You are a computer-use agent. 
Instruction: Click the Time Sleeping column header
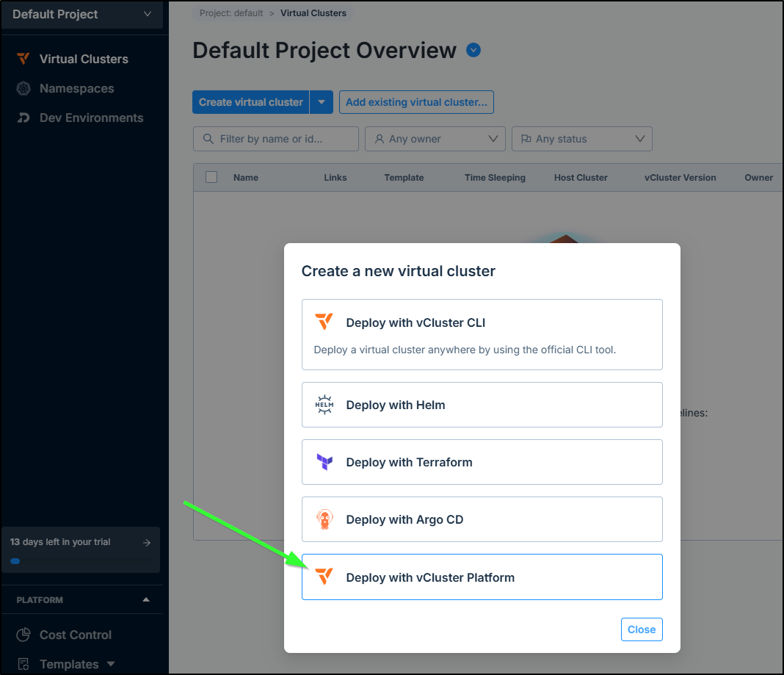tap(495, 177)
